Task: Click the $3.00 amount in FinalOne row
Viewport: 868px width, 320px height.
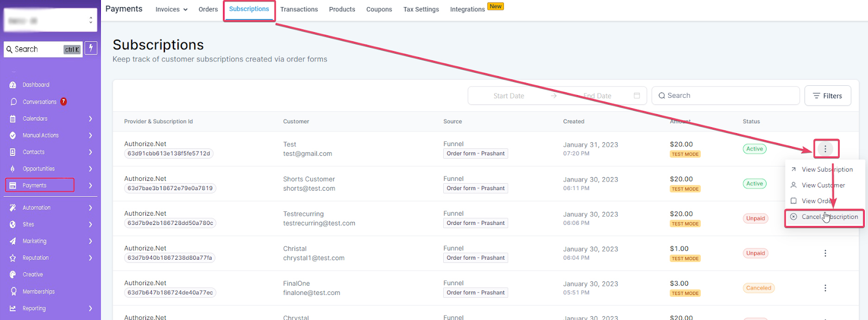Action: point(679,284)
